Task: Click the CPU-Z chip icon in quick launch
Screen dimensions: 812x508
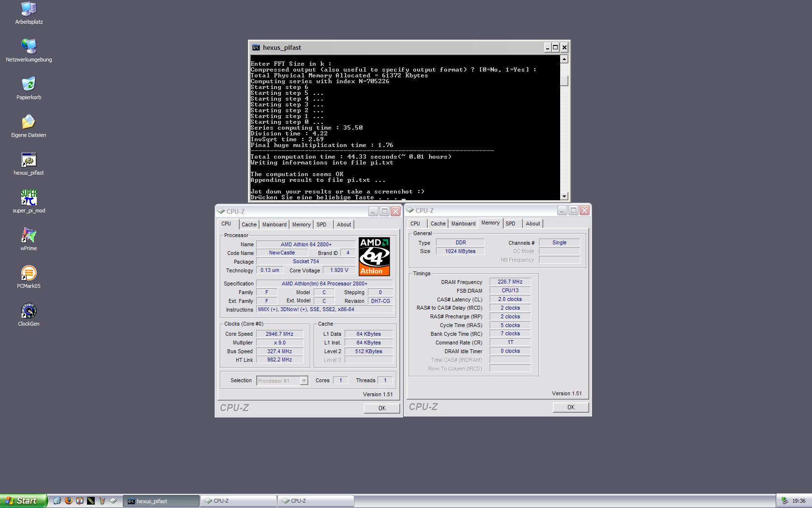Action: pos(113,501)
